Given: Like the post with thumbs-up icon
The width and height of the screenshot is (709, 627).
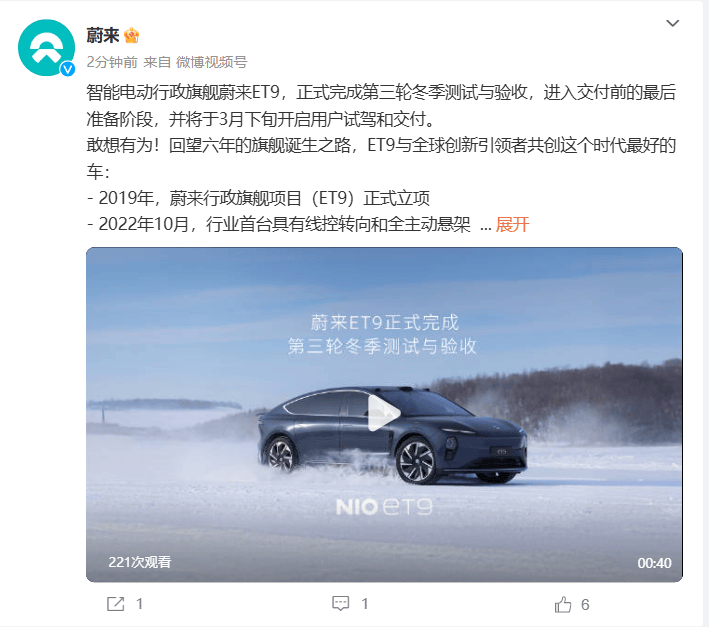Looking at the screenshot, I should (563, 604).
